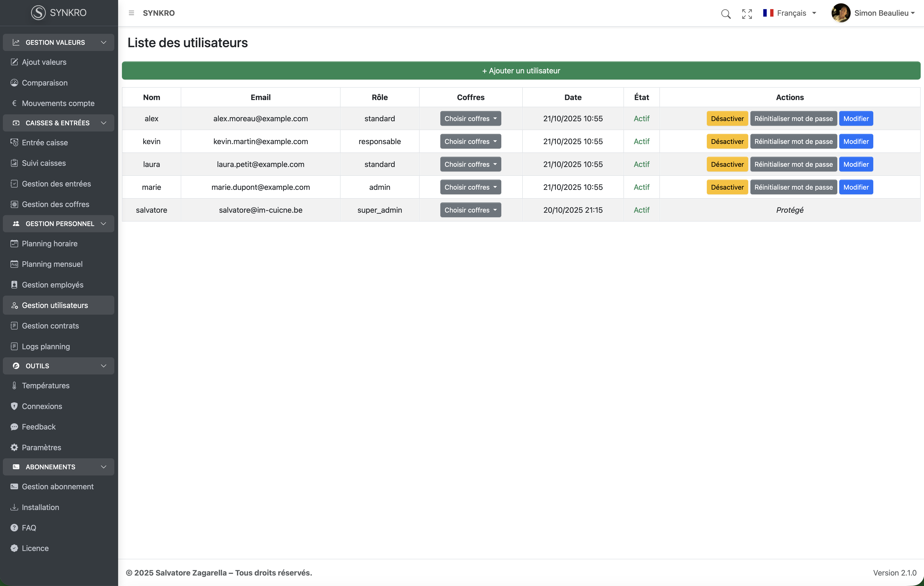Viewport: 924px width, 586px height.
Task: Open Installation download item
Action: pyautogui.click(x=40, y=507)
